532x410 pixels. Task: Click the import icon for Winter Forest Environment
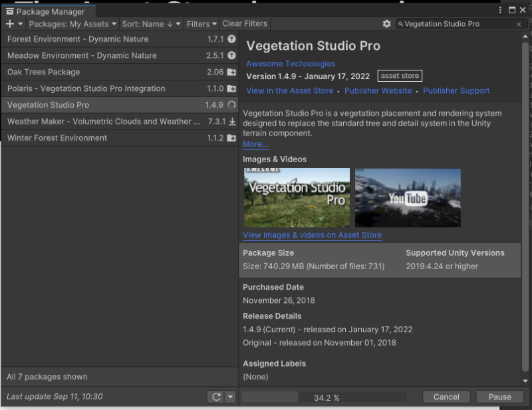pos(231,138)
